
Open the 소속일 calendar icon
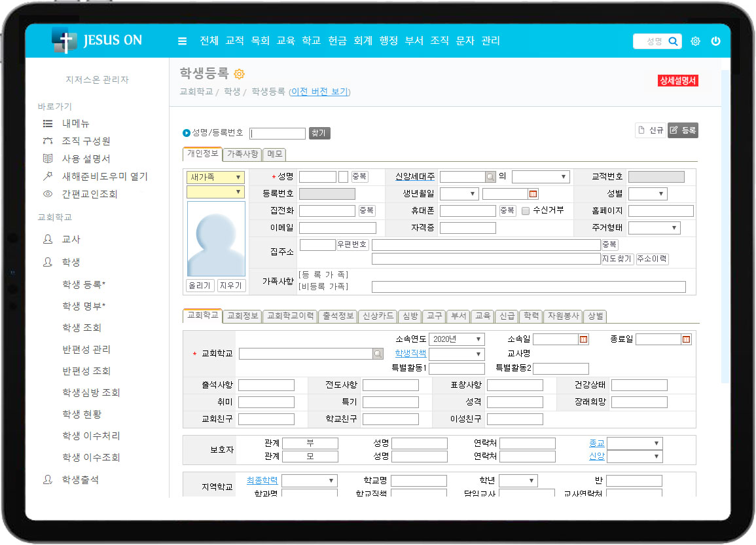point(583,339)
